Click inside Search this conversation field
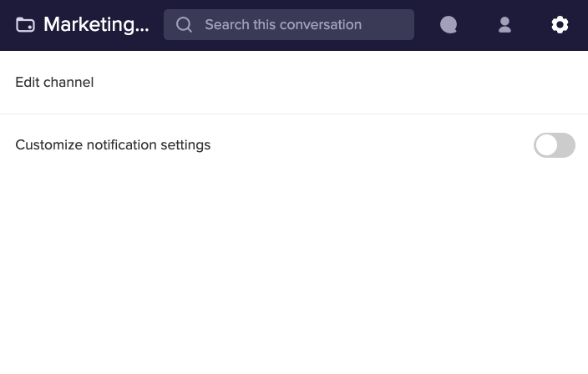Screen dimensions: 588x374 [289, 25]
